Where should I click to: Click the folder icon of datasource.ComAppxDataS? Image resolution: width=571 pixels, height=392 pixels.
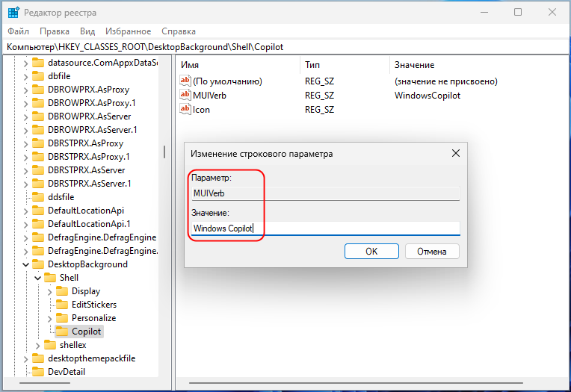click(38, 63)
